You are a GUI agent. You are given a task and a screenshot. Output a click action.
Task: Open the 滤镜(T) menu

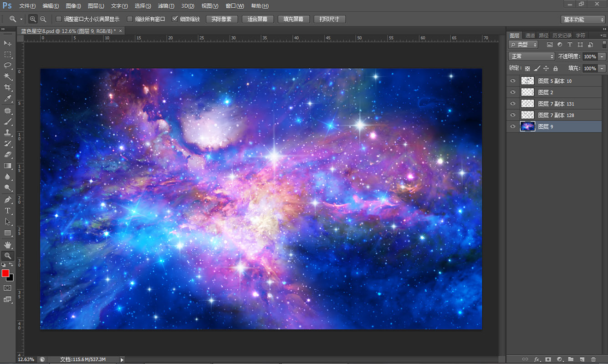[166, 6]
